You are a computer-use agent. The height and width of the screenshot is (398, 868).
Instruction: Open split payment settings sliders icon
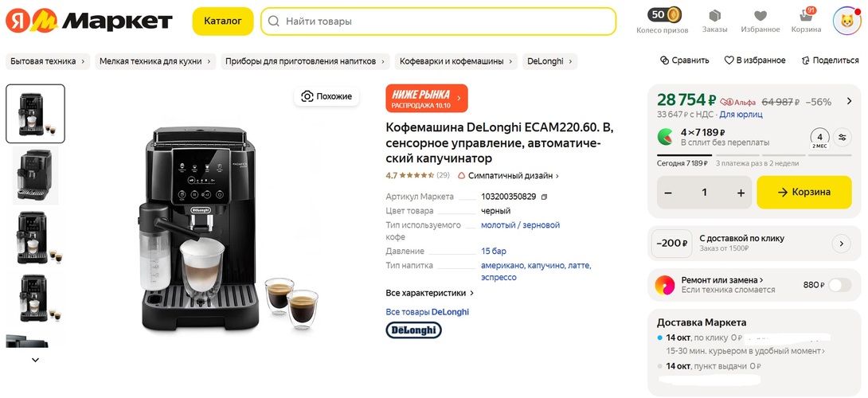[x=843, y=137]
